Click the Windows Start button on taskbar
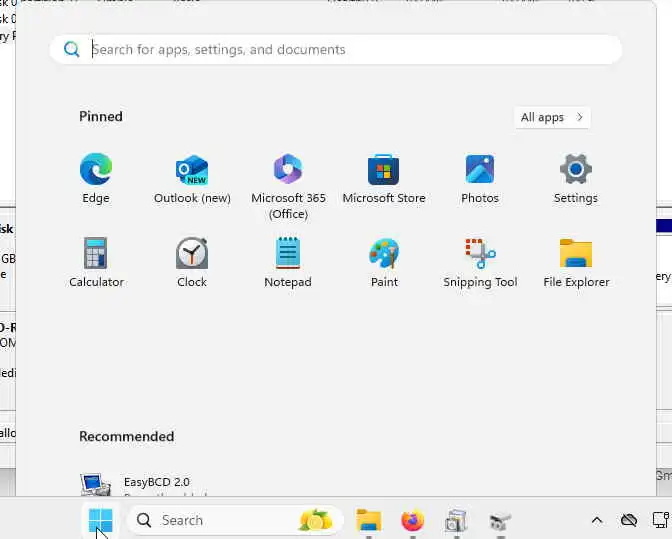 pos(100,520)
